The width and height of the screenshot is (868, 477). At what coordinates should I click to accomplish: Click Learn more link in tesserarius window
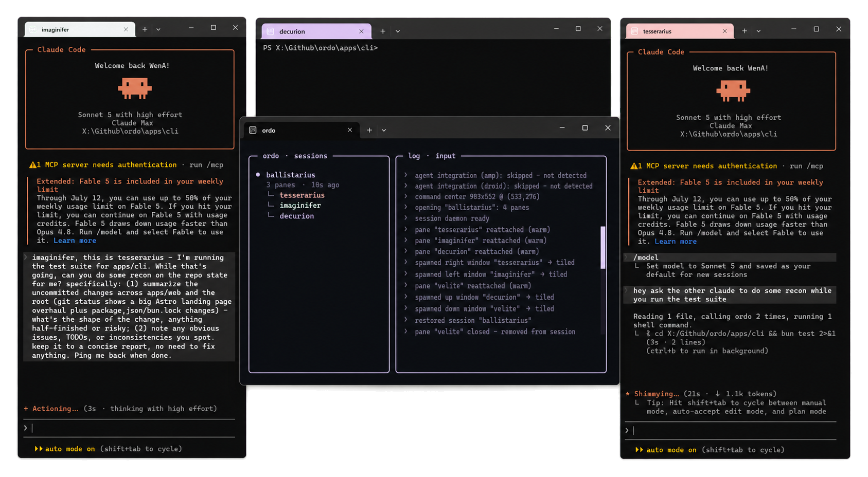[676, 242]
